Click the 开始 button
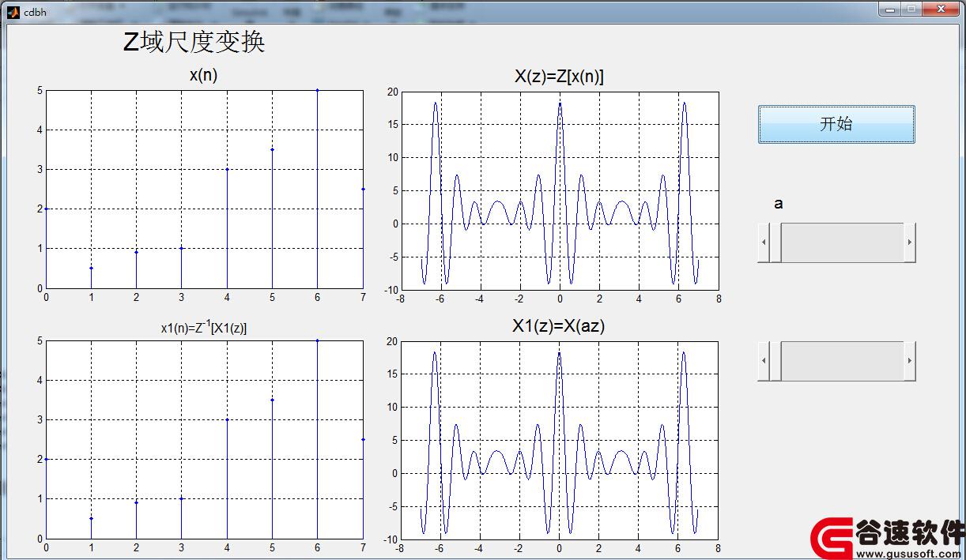The image size is (966, 560). (836, 124)
